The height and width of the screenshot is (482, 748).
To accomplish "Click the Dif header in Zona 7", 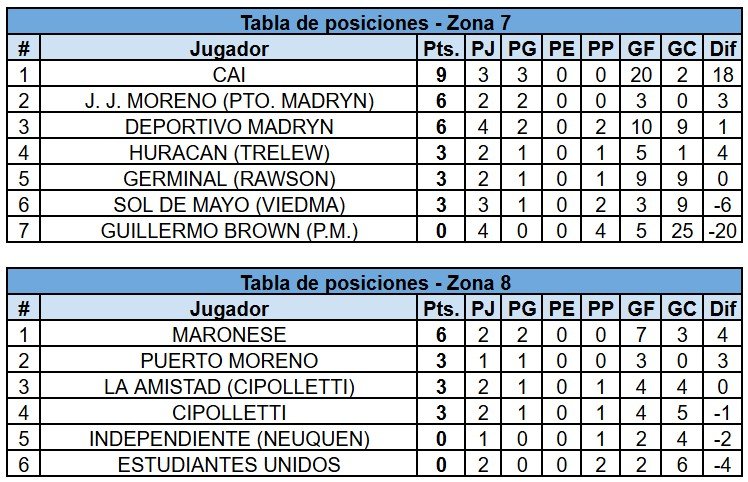I will pyautogui.click(x=723, y=48).
